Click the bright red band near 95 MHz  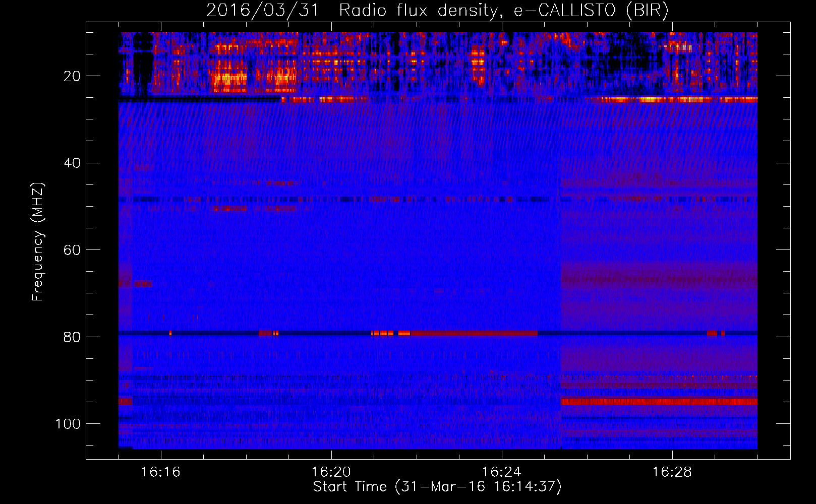tap(659, 402)
